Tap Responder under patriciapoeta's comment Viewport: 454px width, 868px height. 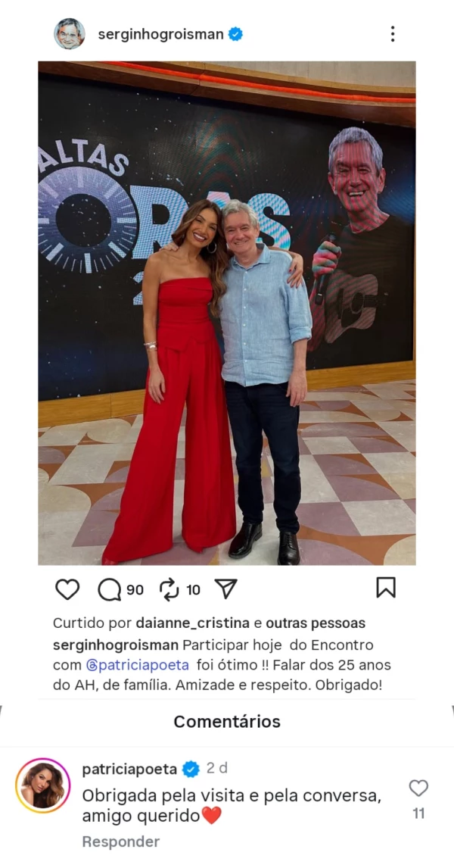click(120, 841)
